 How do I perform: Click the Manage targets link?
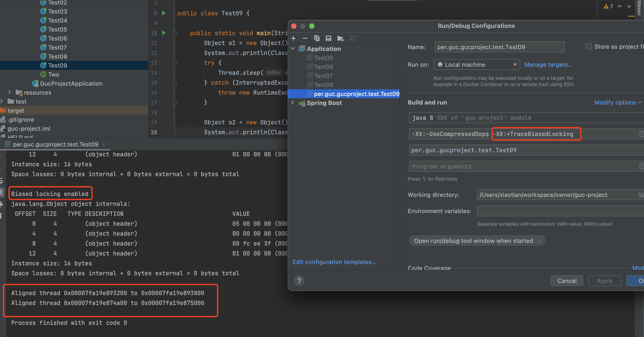(x=548, y=65)
